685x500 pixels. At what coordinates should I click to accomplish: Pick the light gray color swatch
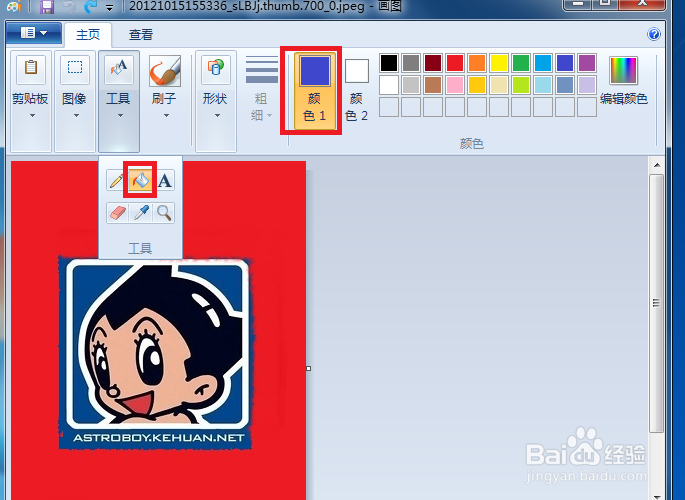[411, 85]
